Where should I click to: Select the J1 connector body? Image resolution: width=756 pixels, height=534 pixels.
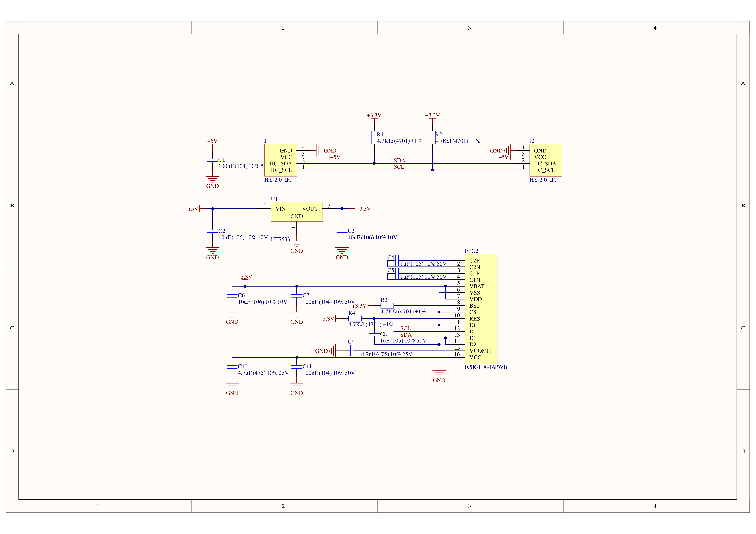click(x=281, y=160)
